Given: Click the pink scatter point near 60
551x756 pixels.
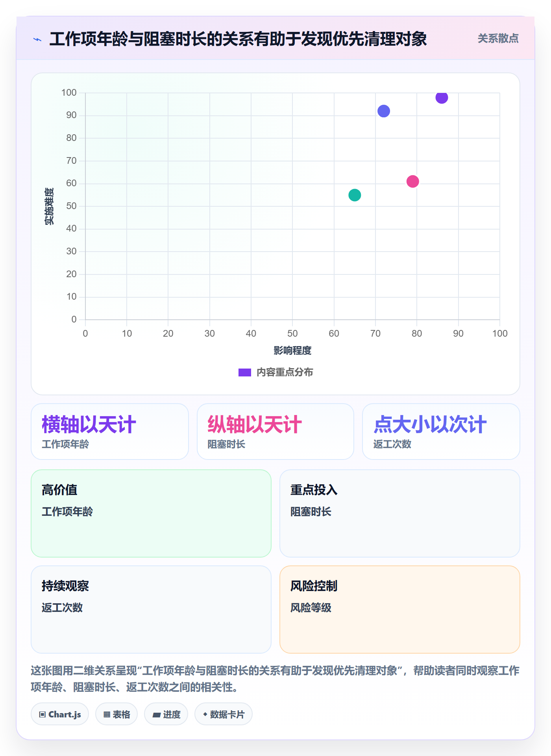Looking at the screenshot, I should [412, 182].
